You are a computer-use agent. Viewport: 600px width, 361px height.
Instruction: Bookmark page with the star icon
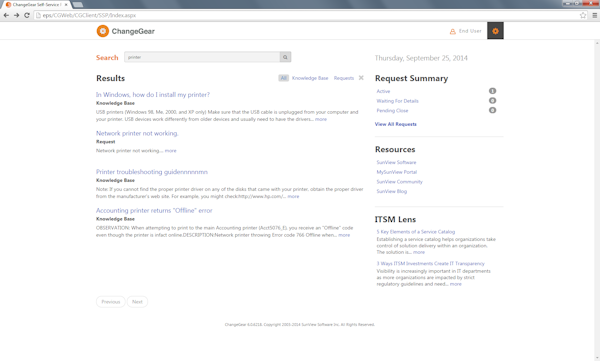(583, 15)
